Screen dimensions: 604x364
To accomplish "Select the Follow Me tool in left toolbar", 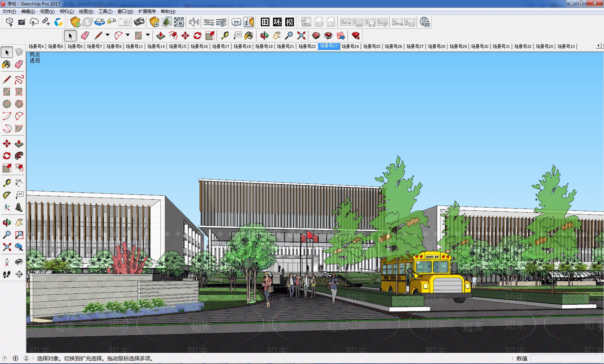I will (x=19, y=156).
